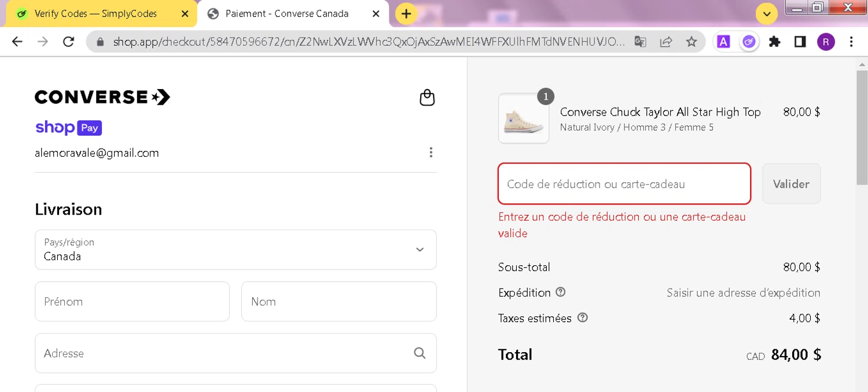Image resolution: width=868 pixels, height=392 pixels.
Task: Click the Valider button
Action: tap(791, 184)
